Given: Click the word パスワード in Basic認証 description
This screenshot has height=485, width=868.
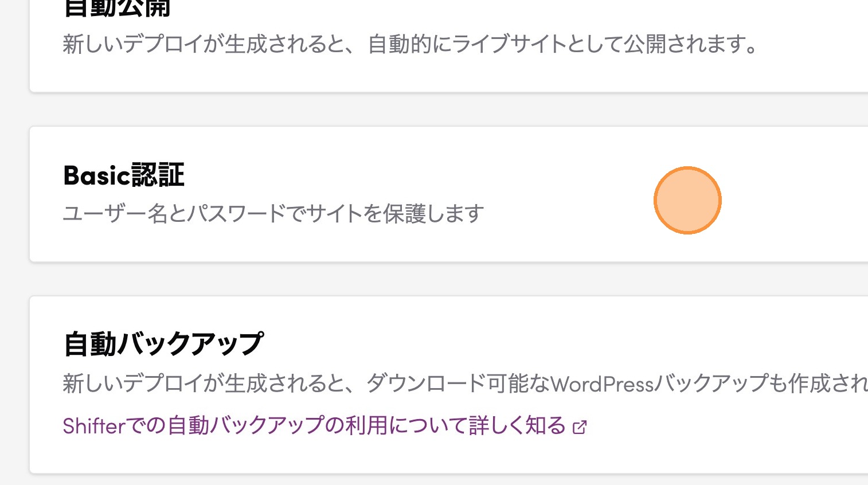Looking at the screenshot, I should coord(236,214).
